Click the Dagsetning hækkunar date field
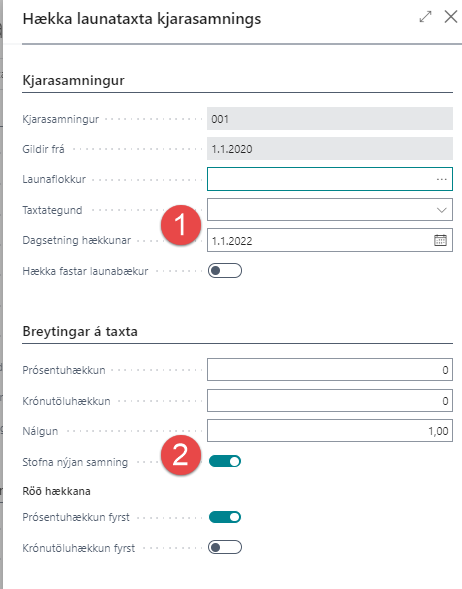 320,240
